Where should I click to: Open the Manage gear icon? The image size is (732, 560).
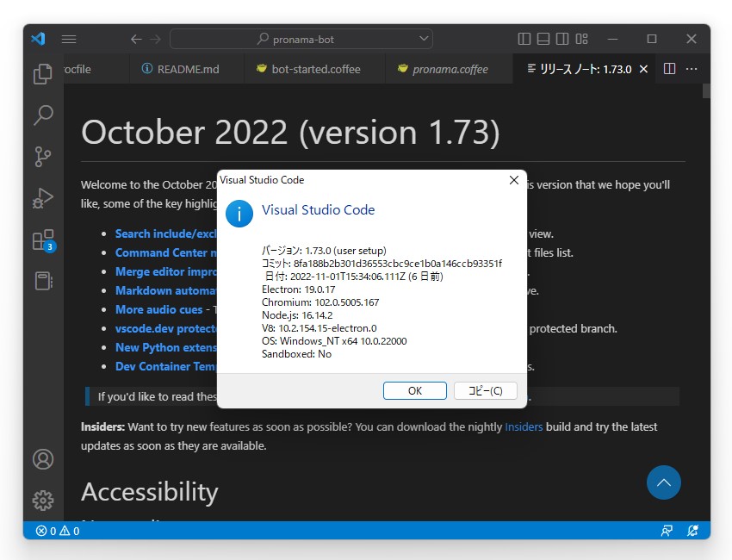point(43,501)
